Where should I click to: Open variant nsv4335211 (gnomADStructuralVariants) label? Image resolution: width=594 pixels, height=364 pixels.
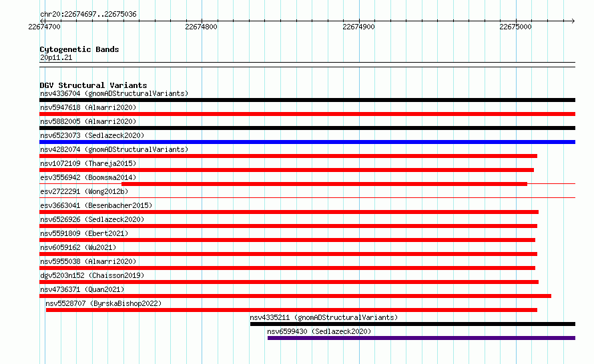point(324,317)
